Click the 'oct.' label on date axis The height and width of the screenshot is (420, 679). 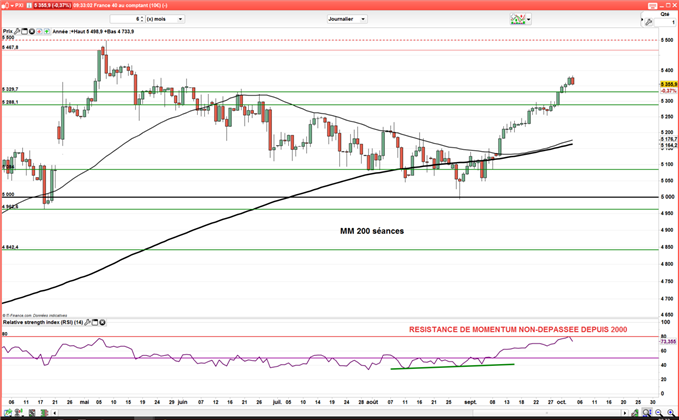pyautogui.click(x=561, y=402)
